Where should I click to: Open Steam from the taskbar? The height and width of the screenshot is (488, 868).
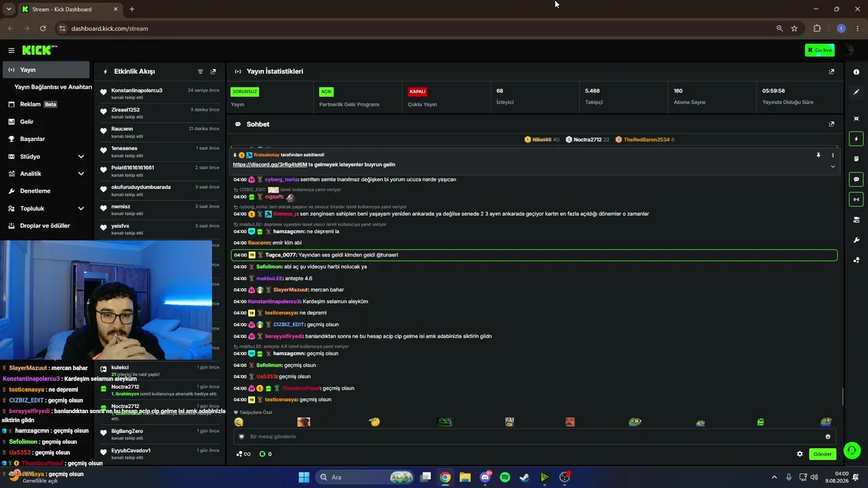pyautogui.click(x=524, y=477)
